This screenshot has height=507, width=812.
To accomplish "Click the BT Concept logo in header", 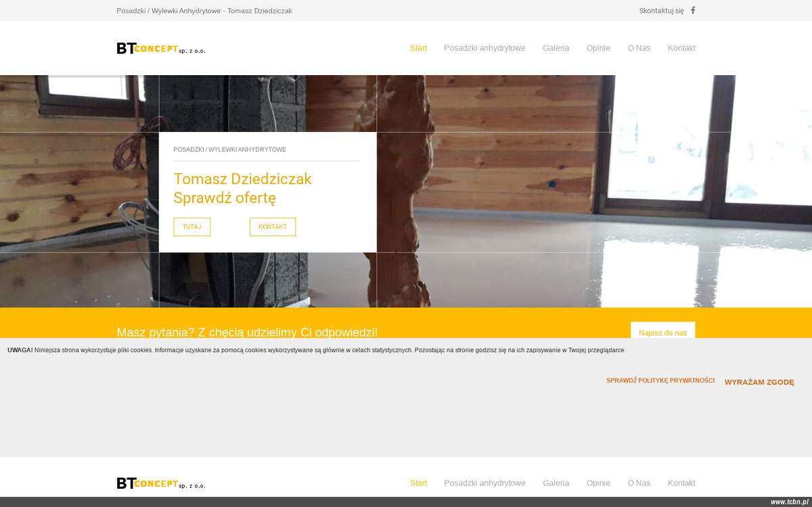I will tap(161, 48).
